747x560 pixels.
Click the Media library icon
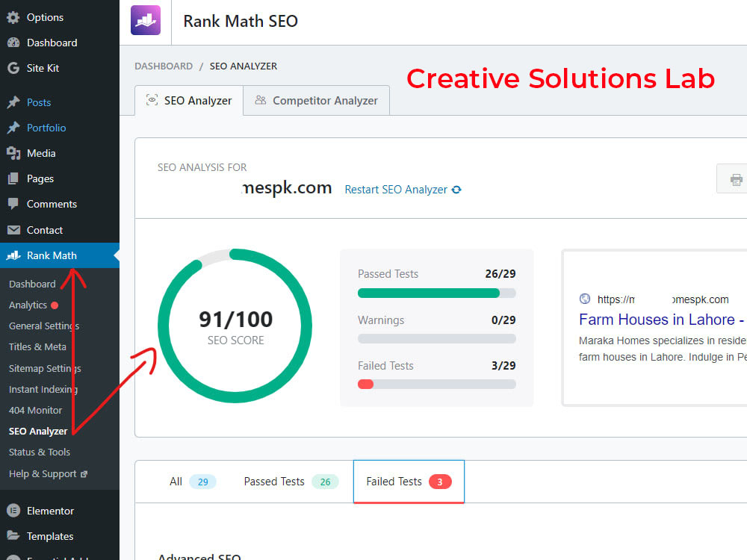click(x=13, y=153)
